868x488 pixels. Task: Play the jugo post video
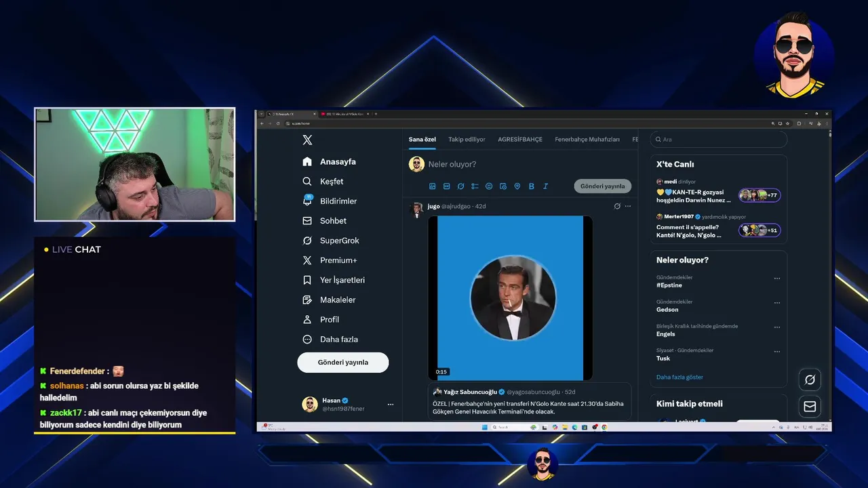coord(510,298)
